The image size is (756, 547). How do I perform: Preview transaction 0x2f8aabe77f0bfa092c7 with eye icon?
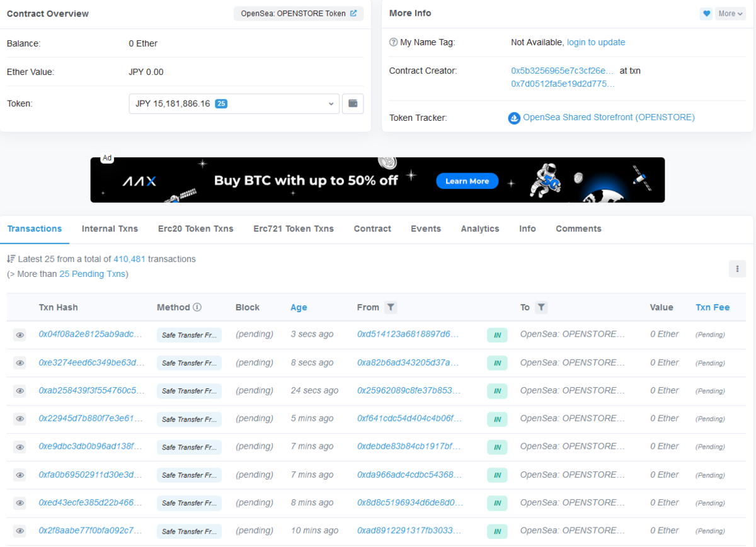coord(20,531)
